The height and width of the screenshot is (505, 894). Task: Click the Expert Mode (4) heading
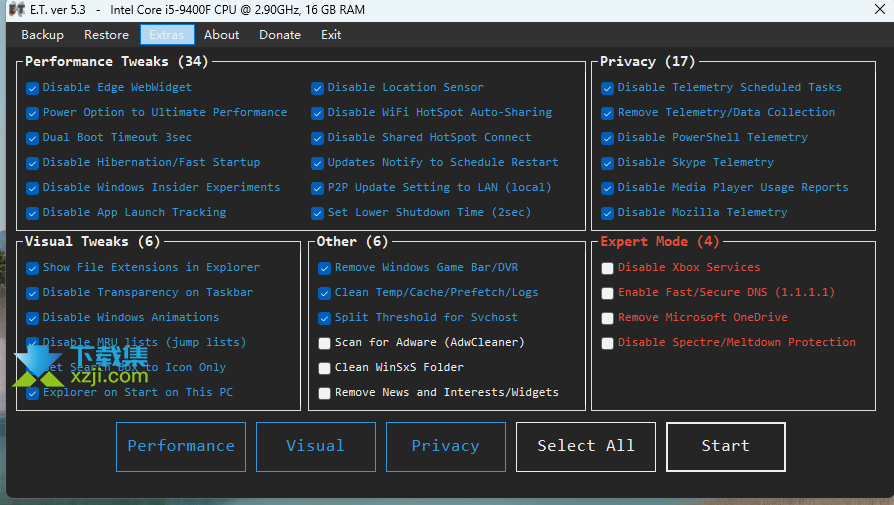tap(660, 242)
